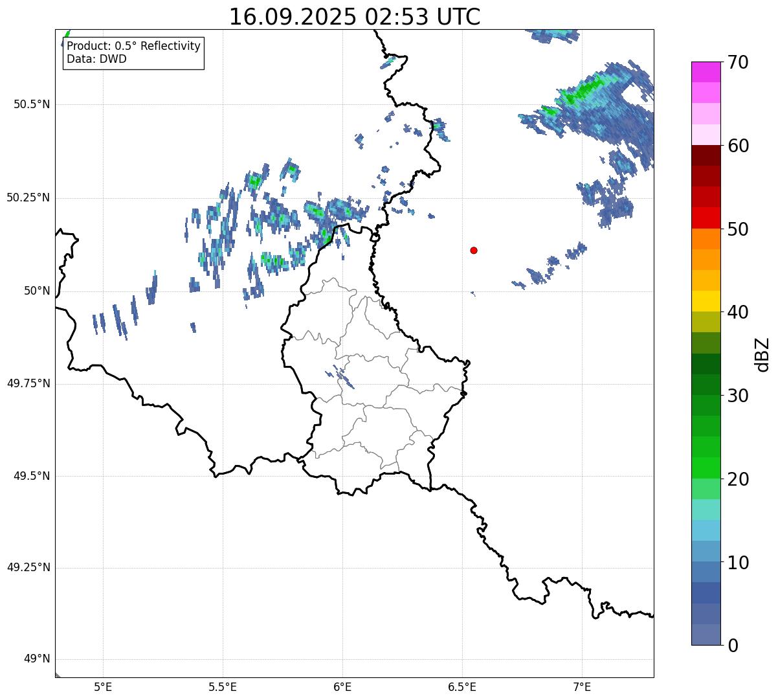Screen dimensions: 778x700
Task: Select the yellow colorbar swatch above 40
Action: (706, 301)
